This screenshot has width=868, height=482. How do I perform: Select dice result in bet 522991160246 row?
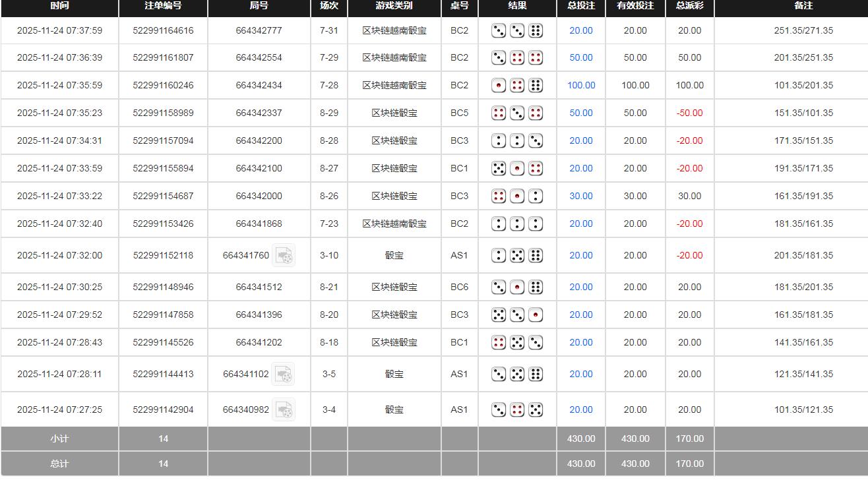pyautogui.click(x=517, y=85)
